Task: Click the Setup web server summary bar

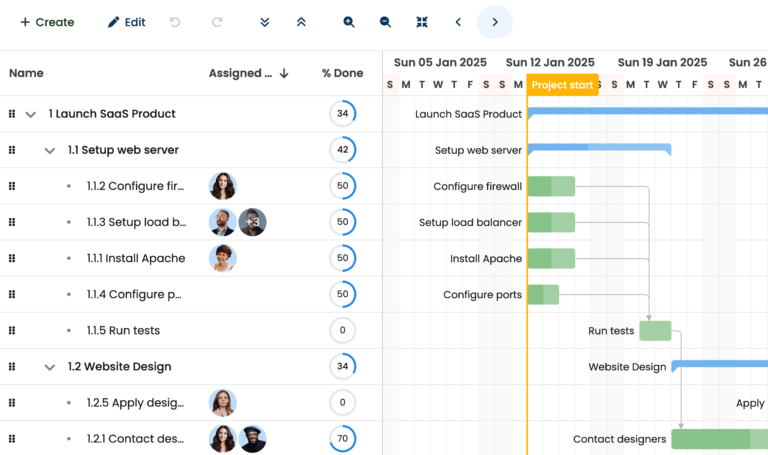Action: (x=600, y=149)
